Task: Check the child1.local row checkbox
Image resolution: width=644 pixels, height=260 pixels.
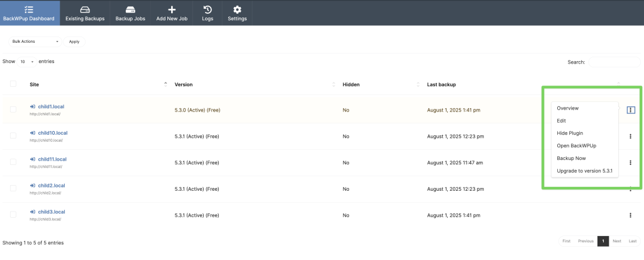Action: point(13,110)
